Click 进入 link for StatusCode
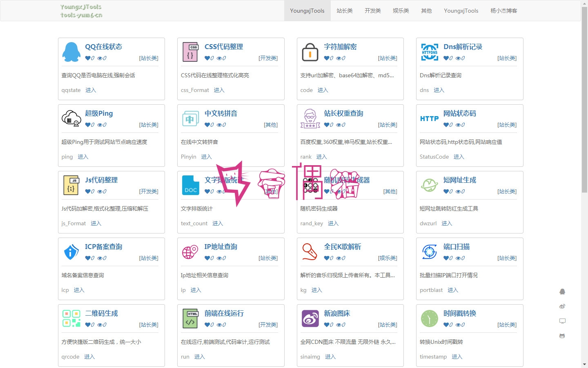This screenshot has width=588, height=368. click(x=459, y=157)
